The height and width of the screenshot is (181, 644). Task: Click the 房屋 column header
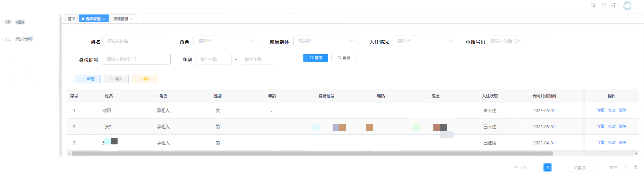click(x=435, y=96)
